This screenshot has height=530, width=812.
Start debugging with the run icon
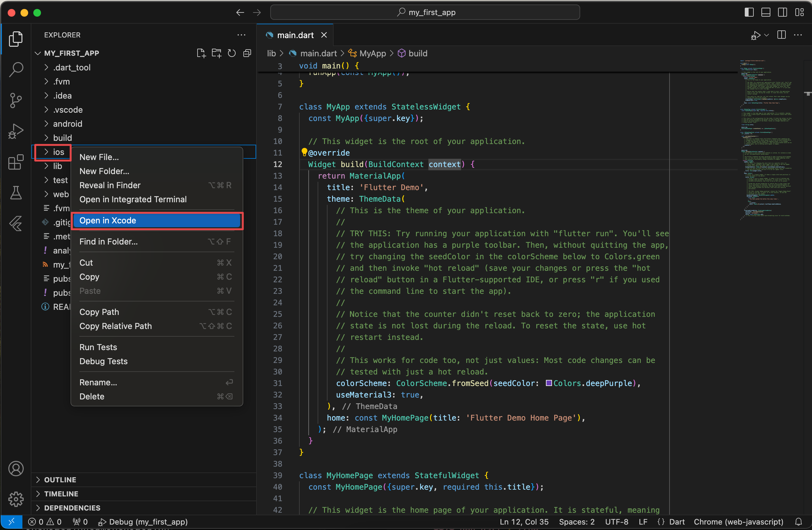coord(755,35)
